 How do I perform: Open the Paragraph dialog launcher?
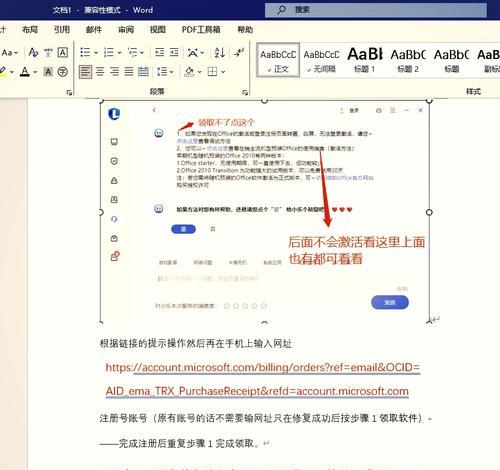click(245, 92)
